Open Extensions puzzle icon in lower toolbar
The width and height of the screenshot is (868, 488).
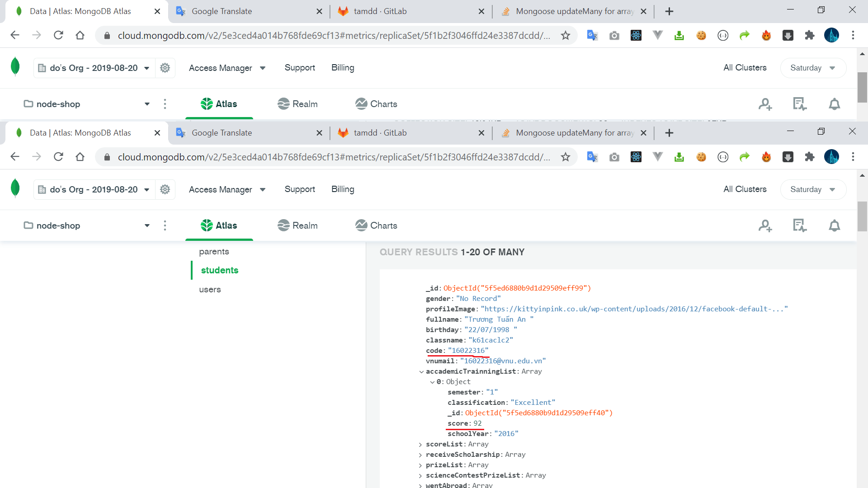(x=810, y=157)
